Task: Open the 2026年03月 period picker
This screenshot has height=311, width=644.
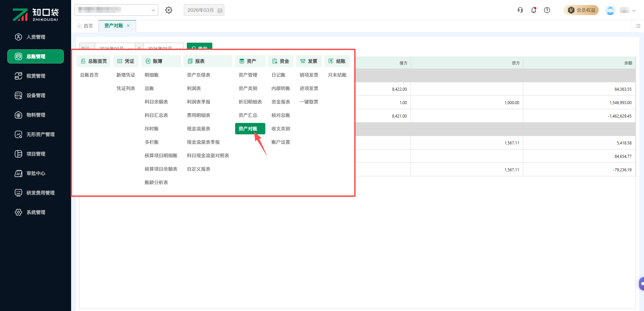Action: pos(204,10)
